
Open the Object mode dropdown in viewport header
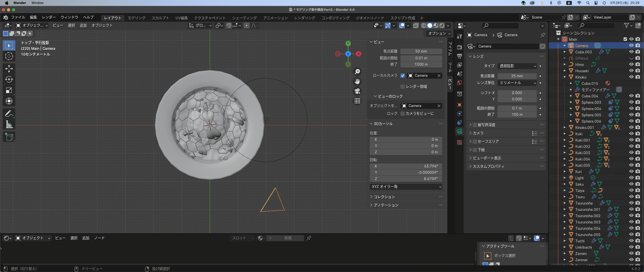32,25
